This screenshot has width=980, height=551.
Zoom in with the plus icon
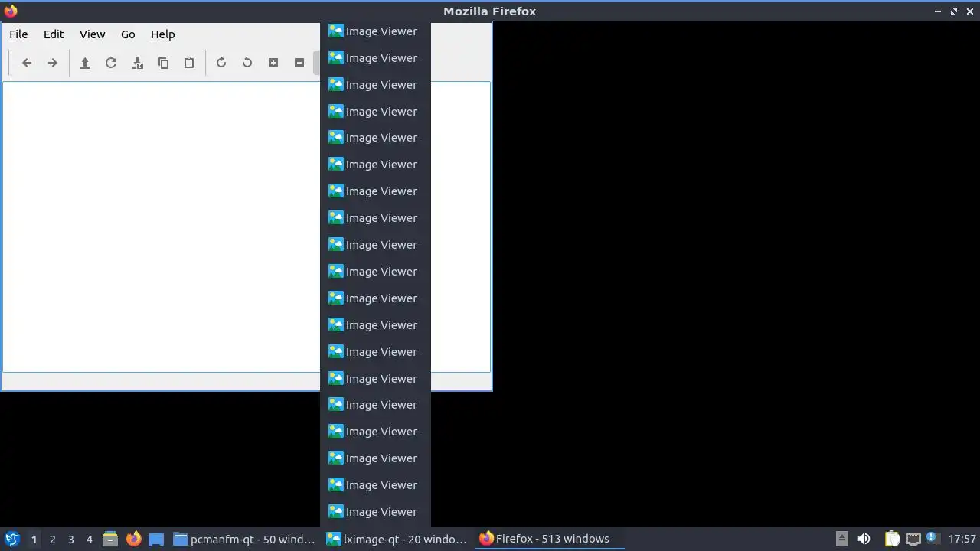tap(273, 63)
